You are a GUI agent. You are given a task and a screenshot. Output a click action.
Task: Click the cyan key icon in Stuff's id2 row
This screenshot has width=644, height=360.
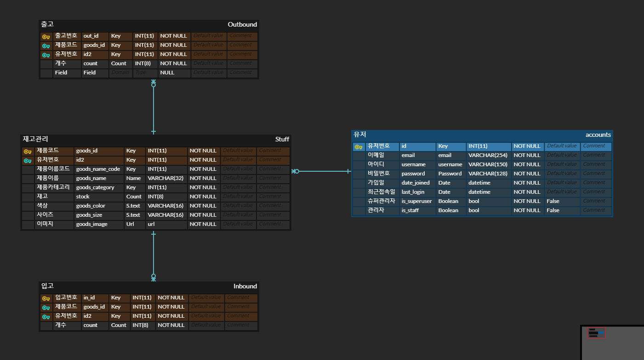(x=28, y=160)
